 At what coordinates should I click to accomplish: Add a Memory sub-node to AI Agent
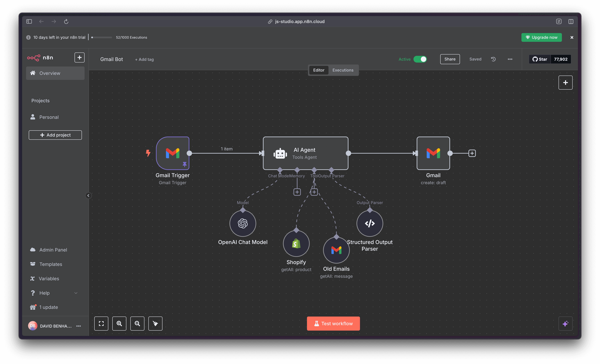(x=297, y=192)
